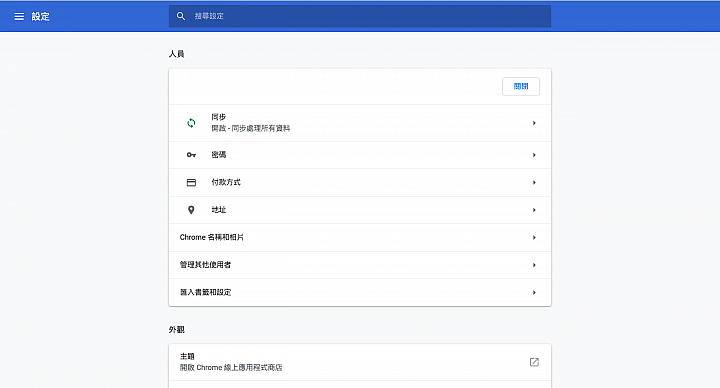Click the 人員 section heading

point(176,54)
